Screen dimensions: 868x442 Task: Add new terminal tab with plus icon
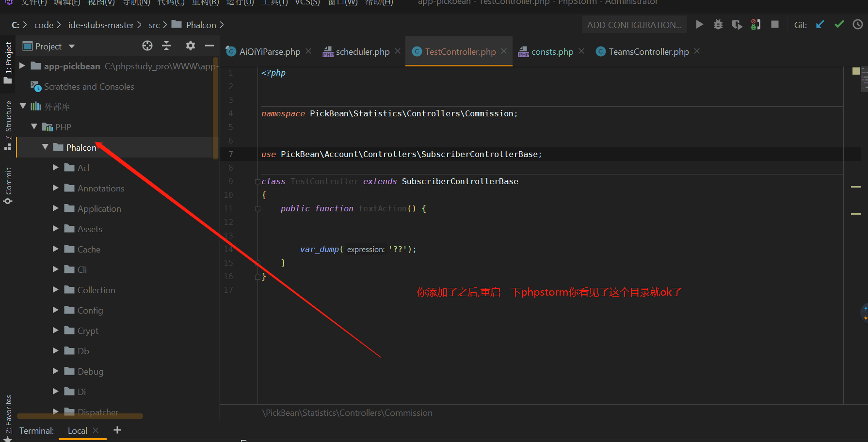point(117,430)
